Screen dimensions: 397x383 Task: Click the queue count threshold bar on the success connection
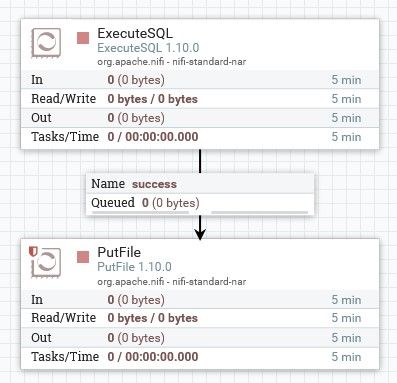140,212
